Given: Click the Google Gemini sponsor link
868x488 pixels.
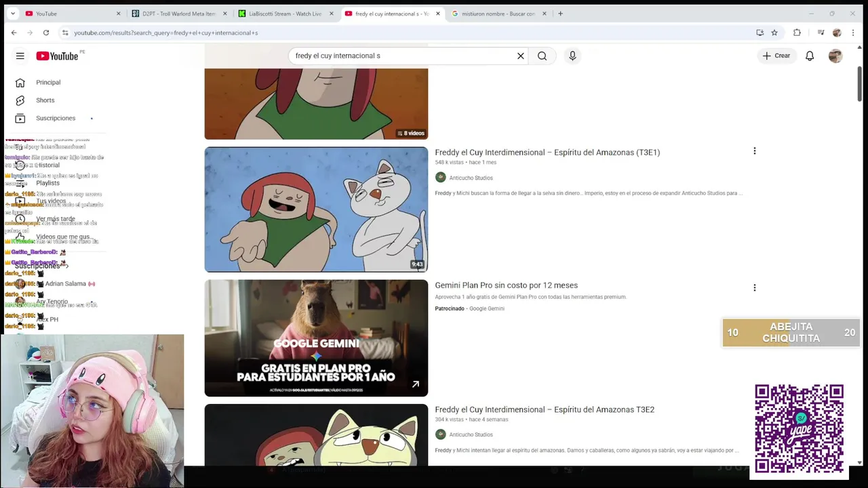Looking at the screenshot, I should coord(487,308).
